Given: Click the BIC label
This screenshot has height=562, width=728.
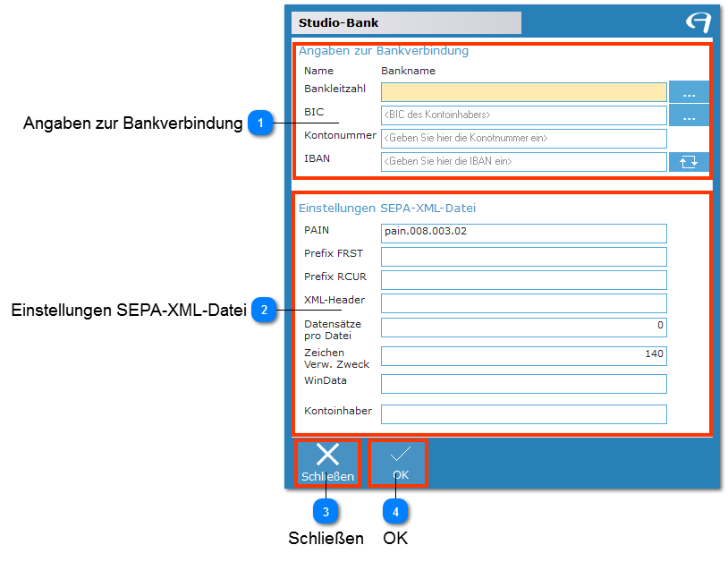Looking at the screenshot, I should pyautogui.click(x=314, y=112).
